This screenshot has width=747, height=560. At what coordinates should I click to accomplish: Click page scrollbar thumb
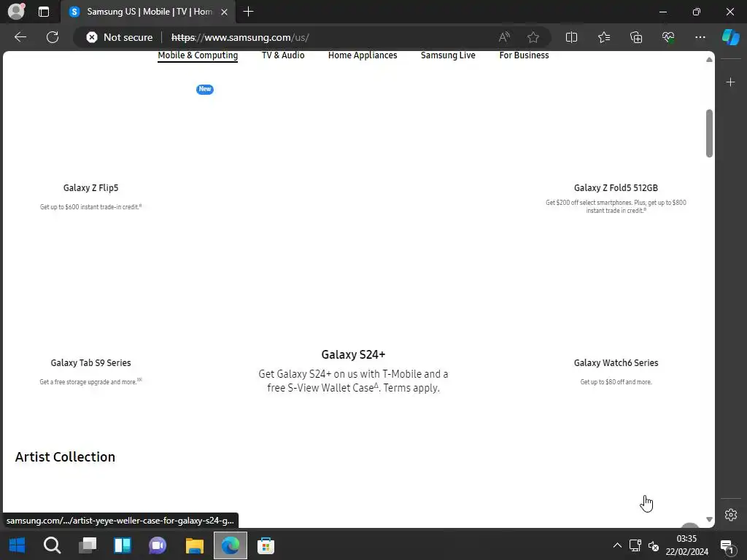709,133
